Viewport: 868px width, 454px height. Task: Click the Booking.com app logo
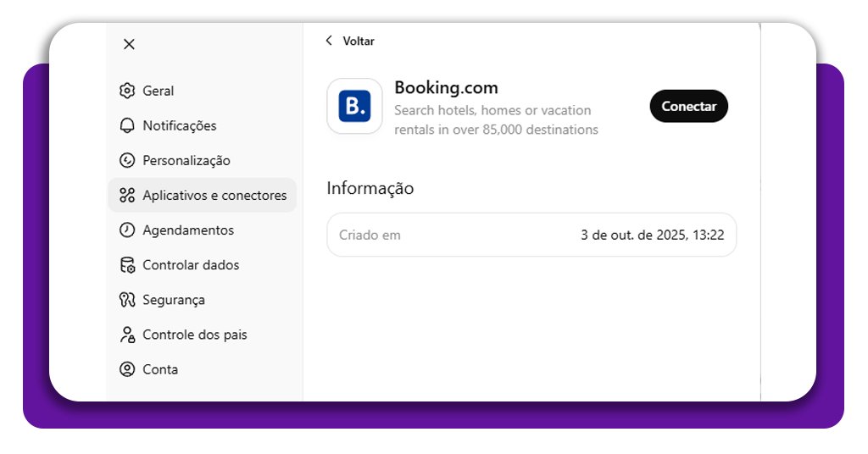(354, 107)
